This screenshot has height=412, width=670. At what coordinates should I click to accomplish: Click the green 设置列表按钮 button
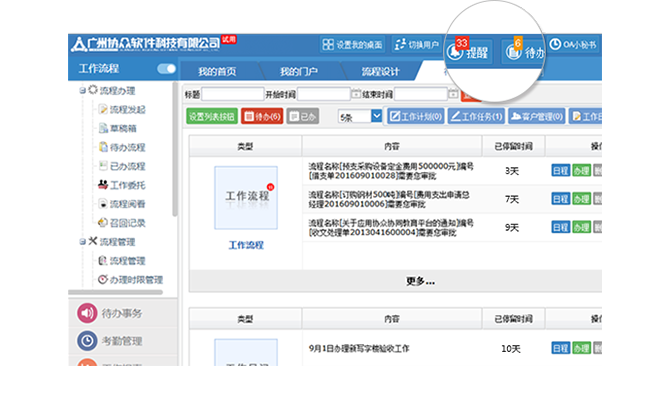pyautogui.click(x=212, y=116)
